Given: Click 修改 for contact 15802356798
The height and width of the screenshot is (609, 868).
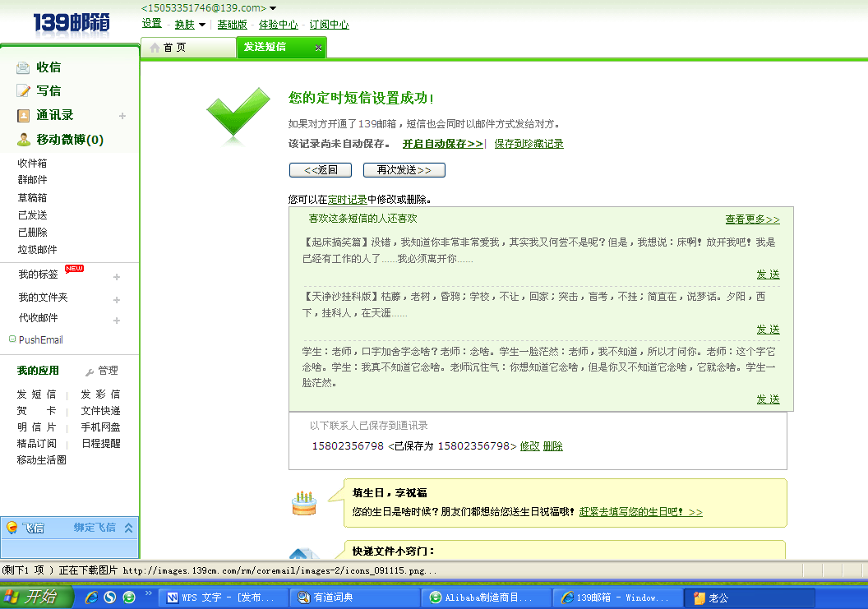Looking at the screenshot, I should 530,446.
